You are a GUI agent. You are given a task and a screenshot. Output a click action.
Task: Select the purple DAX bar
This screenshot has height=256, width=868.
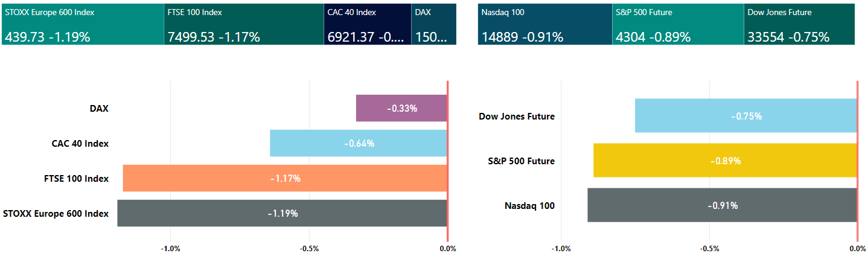point(401,108)
